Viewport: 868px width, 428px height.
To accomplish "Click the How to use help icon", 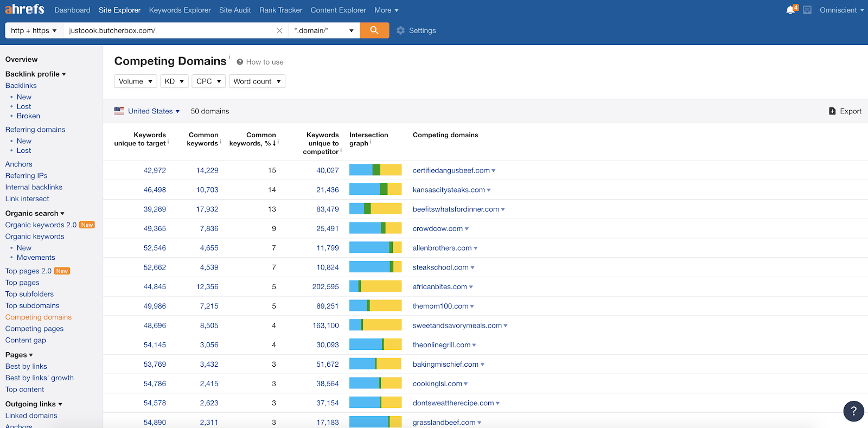I will coord(240,62).
